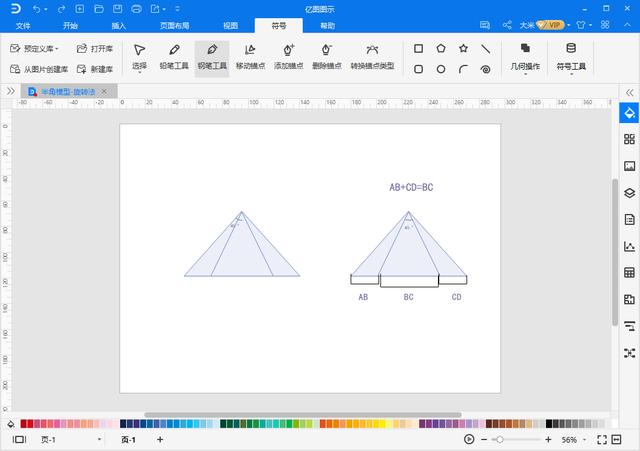
Task: Close the document tab with the X
Action: click(104, 91)
